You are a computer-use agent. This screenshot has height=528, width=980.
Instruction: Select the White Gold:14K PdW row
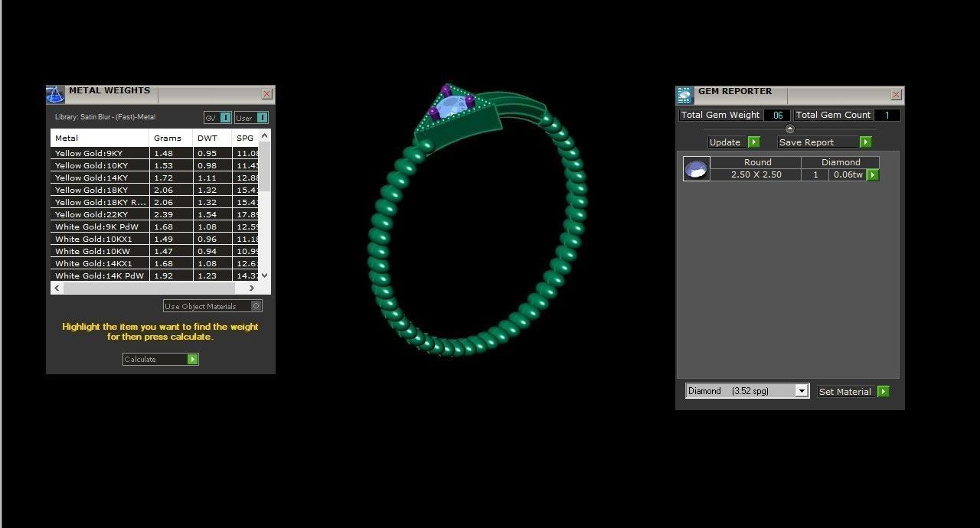[x=155, y=275]
